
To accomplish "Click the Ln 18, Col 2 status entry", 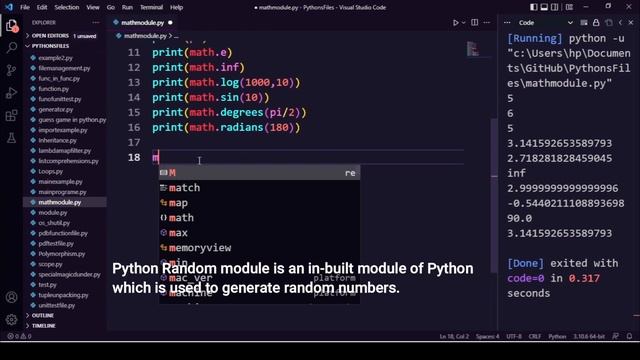I will pos(454,336).
